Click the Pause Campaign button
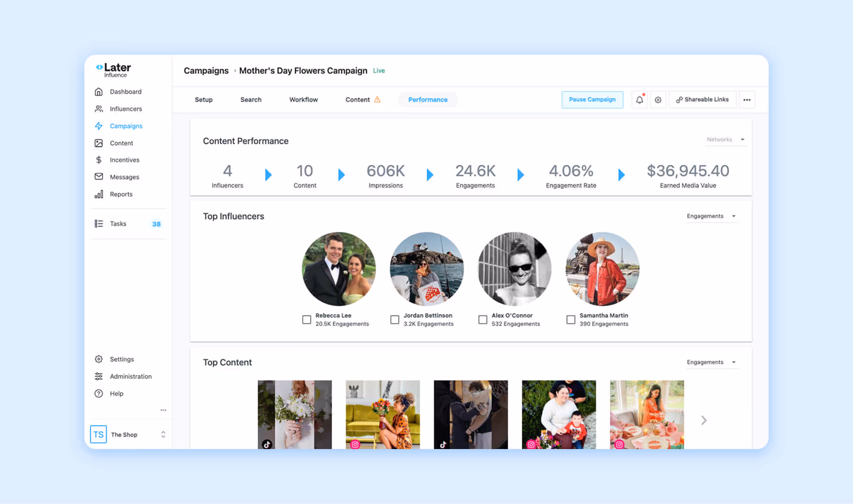The height and width of the screenshot is (504, 853). [592, 99]
